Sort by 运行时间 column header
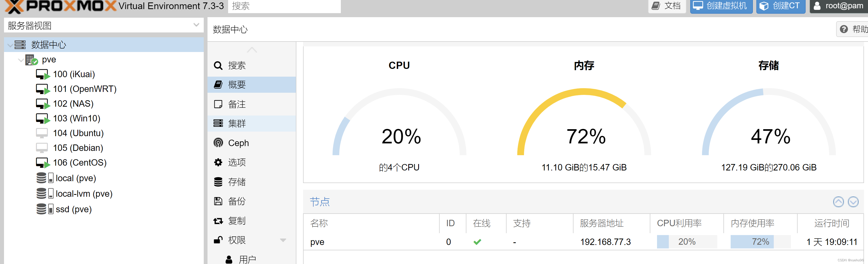Image resolution: width=868 pixels, height=264 pixels. 831,223
